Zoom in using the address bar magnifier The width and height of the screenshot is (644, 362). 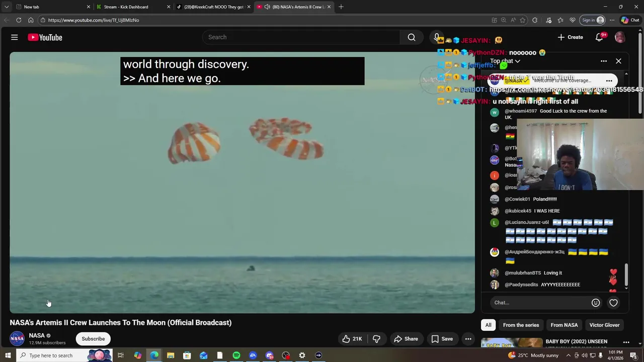tap(504, 20)
